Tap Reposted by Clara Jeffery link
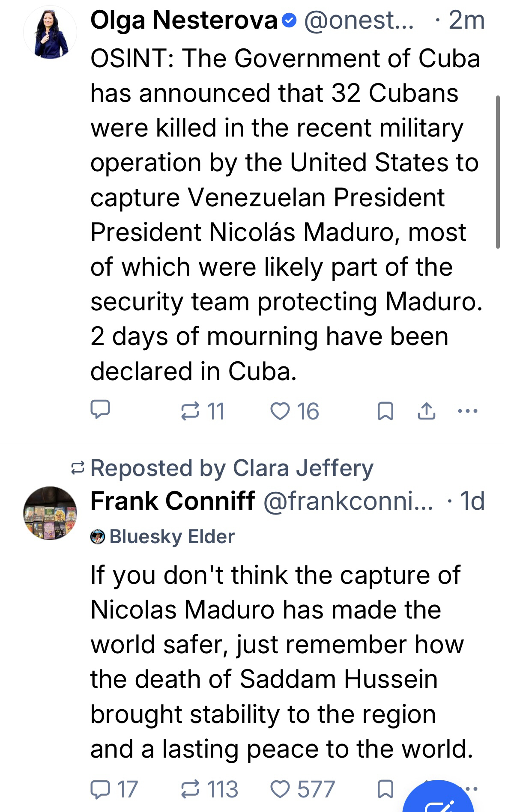This screenshot has width=505, height=812. point(231,468)
